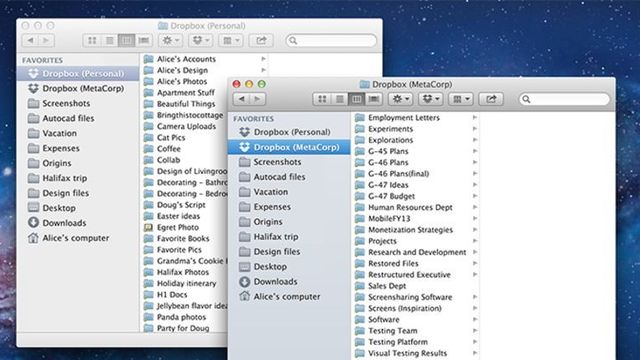This screenshot has width=640, height=360.
Task: Open Design files in Personal window sidebar
Action: 78,193
